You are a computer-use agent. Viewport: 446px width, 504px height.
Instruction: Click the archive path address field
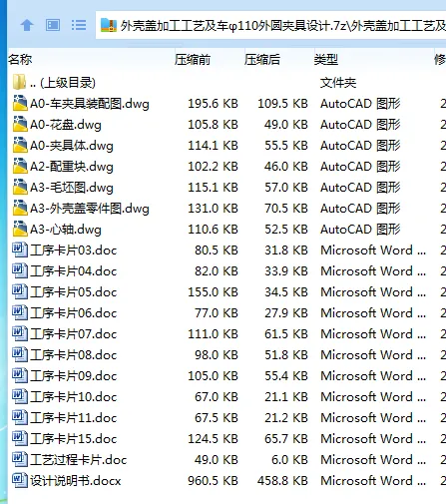coord(270,25)
